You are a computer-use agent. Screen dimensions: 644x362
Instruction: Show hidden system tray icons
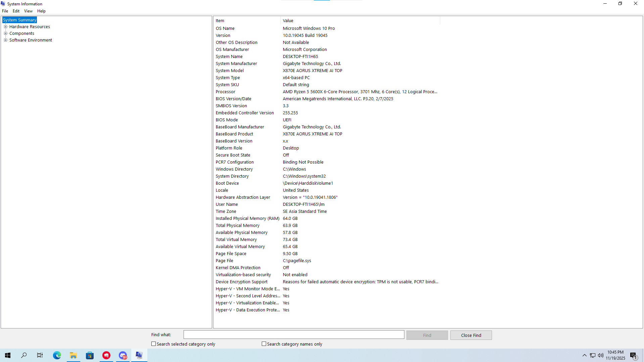[x=584, y=355]
